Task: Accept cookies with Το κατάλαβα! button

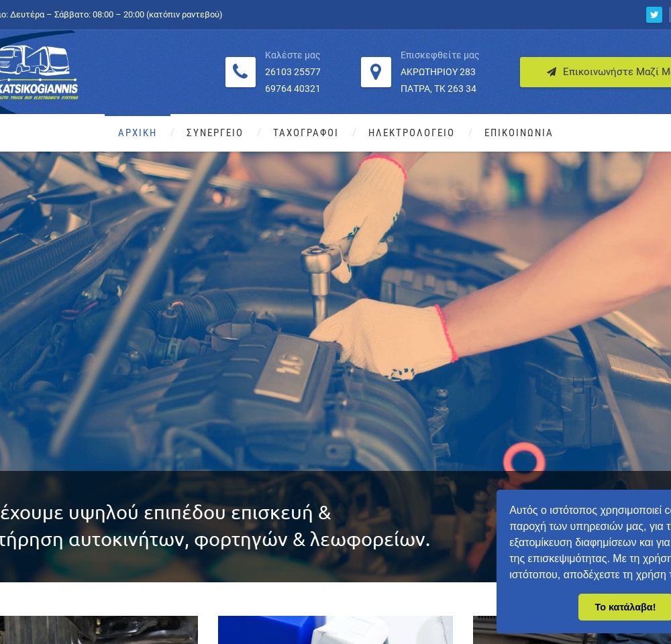Action: coord(625,607)
